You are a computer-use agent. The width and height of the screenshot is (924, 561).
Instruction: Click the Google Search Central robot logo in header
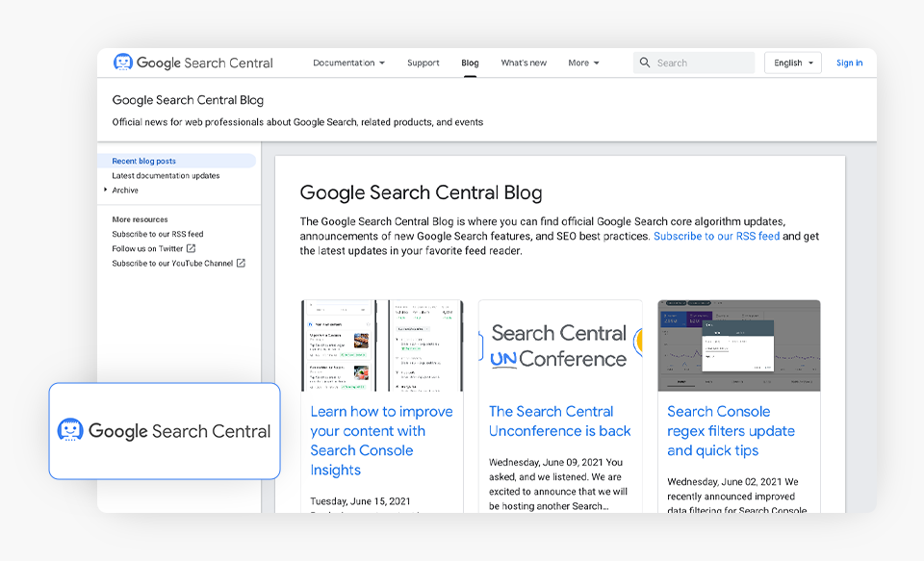coord(123,63)
